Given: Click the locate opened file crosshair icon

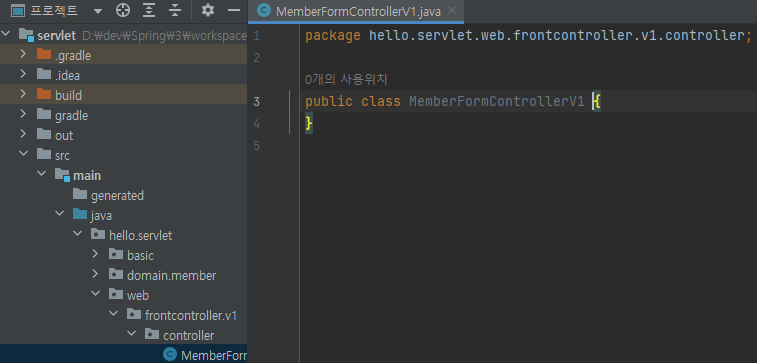Looking at the screenshot, I should (x=123, y=10).
